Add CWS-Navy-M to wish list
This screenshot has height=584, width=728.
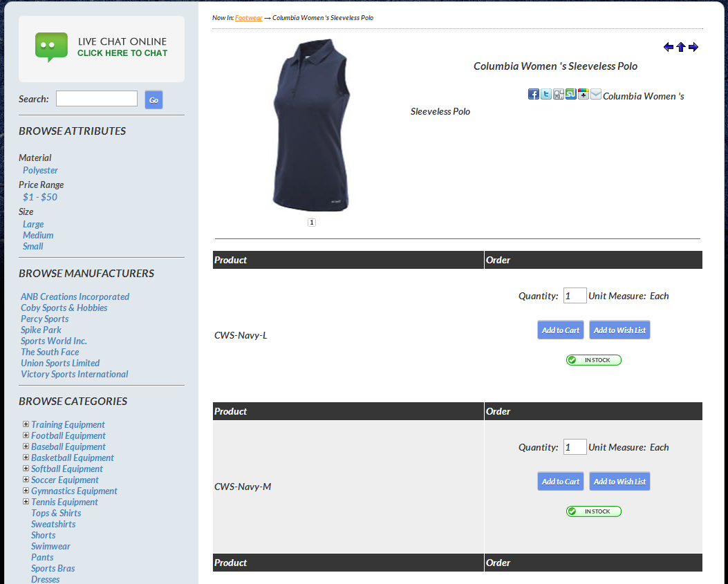tap(619, 482)
